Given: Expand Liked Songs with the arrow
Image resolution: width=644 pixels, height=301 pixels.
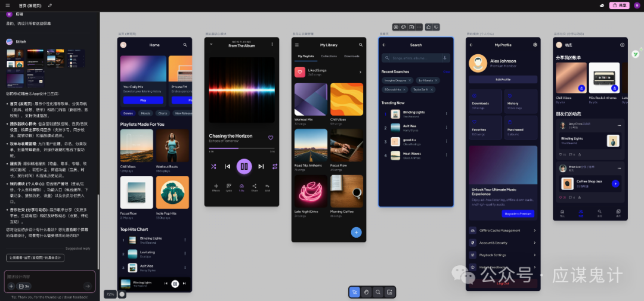Looking at the screenshot, I should [x=360, y=72].
